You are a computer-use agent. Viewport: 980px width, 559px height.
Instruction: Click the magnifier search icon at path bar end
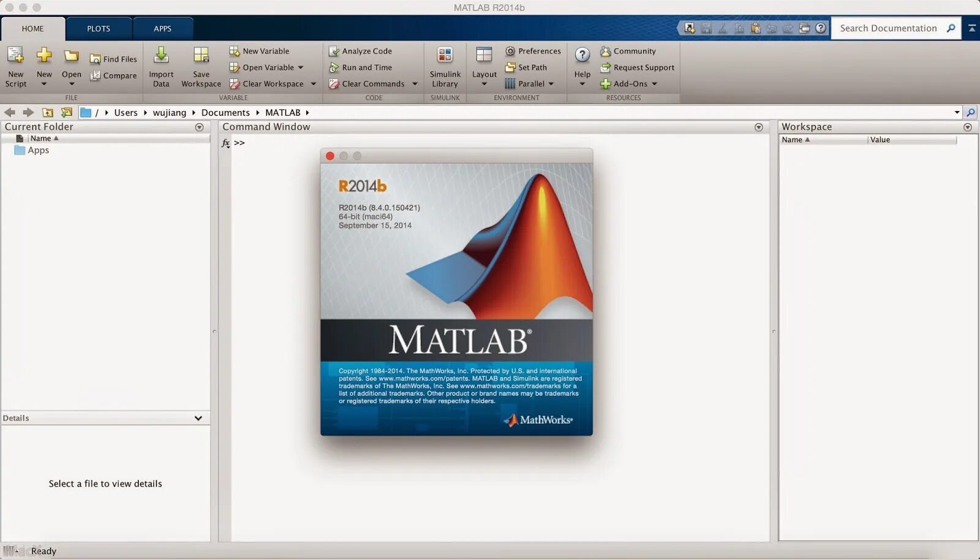(x=970, y=112)
